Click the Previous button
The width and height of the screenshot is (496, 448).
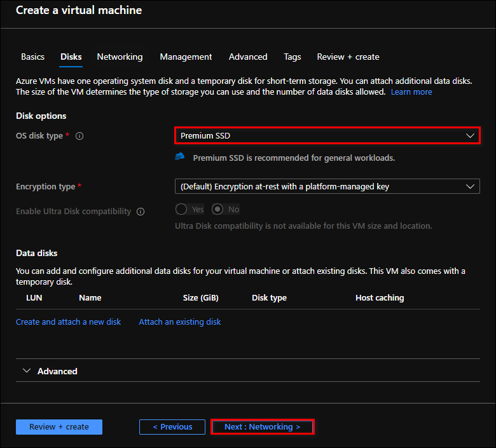pos(172,427)
